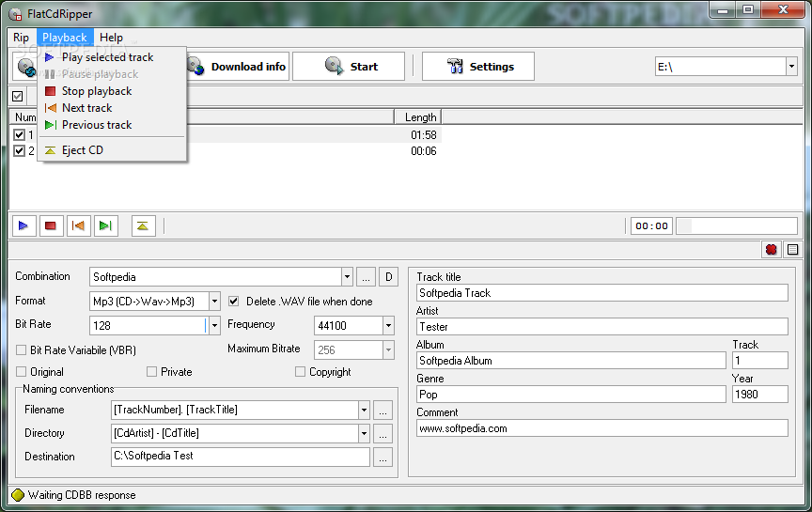The height and width of the screenshot is (512, 812).
Task: Click the Track title input field
Action: click(602, 293)
